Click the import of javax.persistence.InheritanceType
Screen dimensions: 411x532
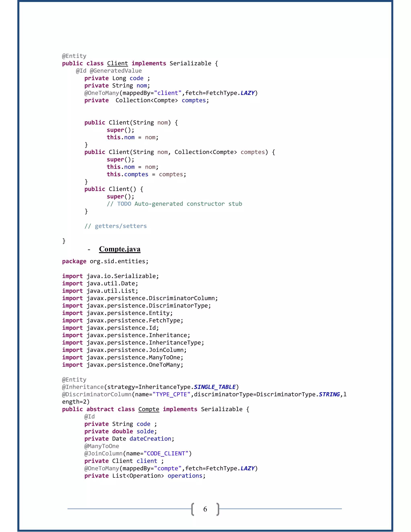point(133,343)
